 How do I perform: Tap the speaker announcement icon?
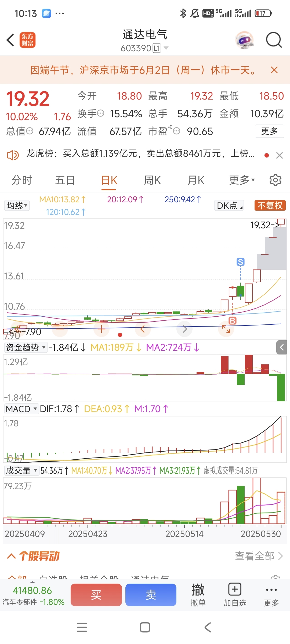[13, 155]
